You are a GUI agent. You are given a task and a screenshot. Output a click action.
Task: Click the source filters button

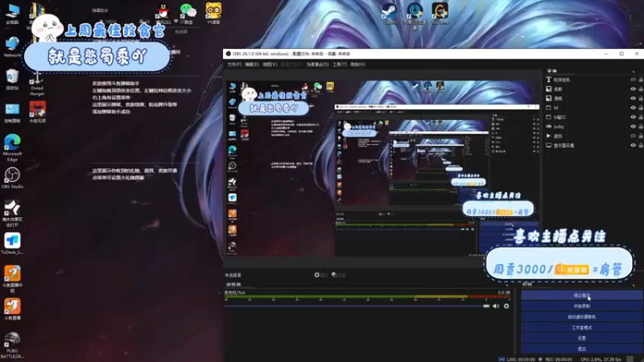(338, 275)
